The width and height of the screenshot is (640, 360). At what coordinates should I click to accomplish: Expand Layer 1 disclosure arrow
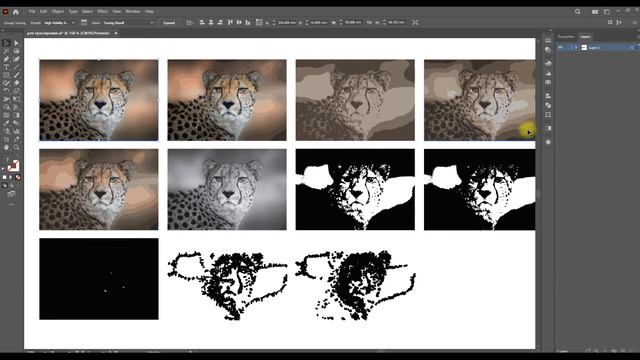(x=576, y=48)
